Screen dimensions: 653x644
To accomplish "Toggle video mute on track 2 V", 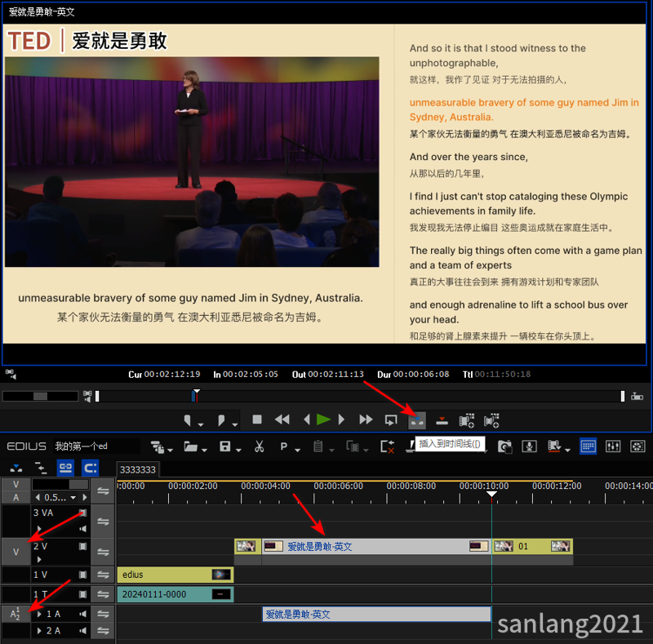I will point(83,547).
